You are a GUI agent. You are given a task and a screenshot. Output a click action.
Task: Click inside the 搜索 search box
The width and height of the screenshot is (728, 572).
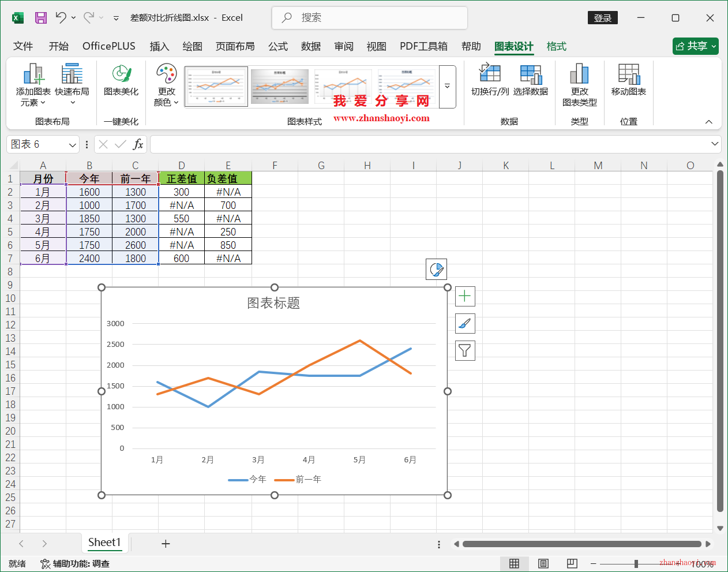369,18
